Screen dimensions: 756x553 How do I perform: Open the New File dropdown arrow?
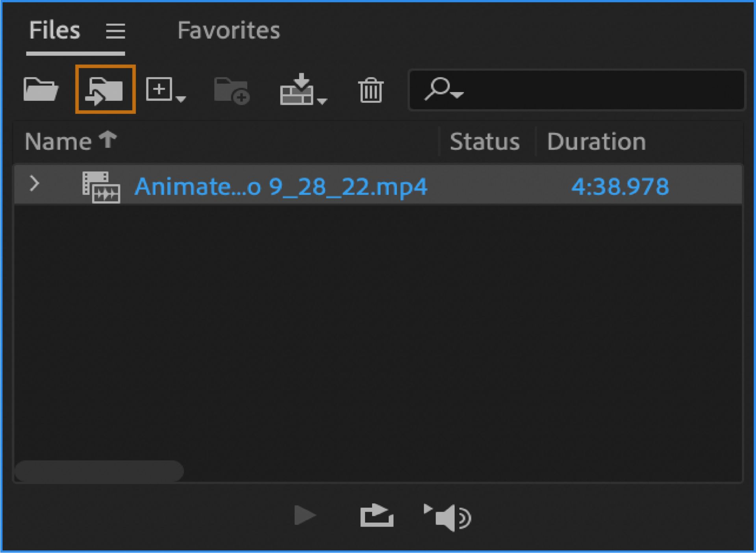pos(181,99)
